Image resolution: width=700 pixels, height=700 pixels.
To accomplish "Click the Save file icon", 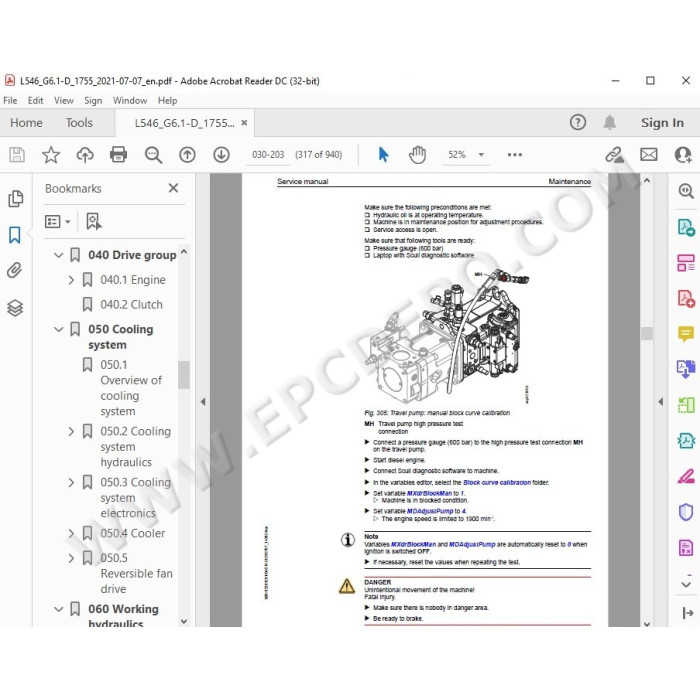I will point(17,155).
